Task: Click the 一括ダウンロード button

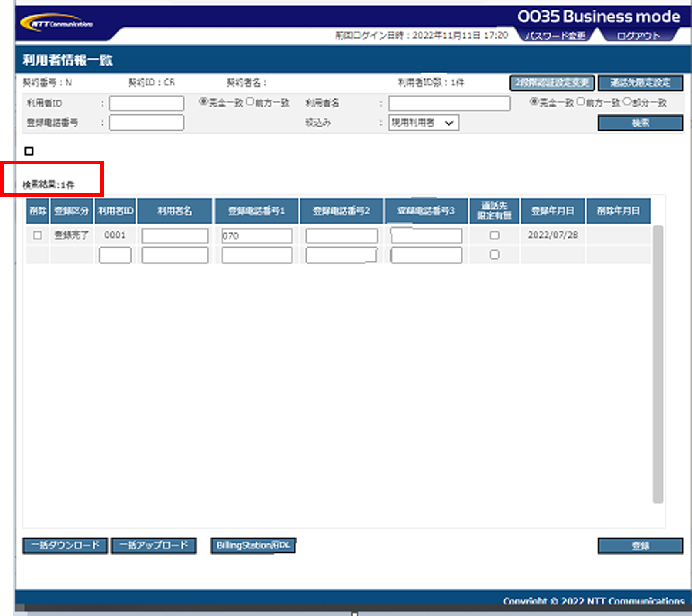Action: click(65, 545)
